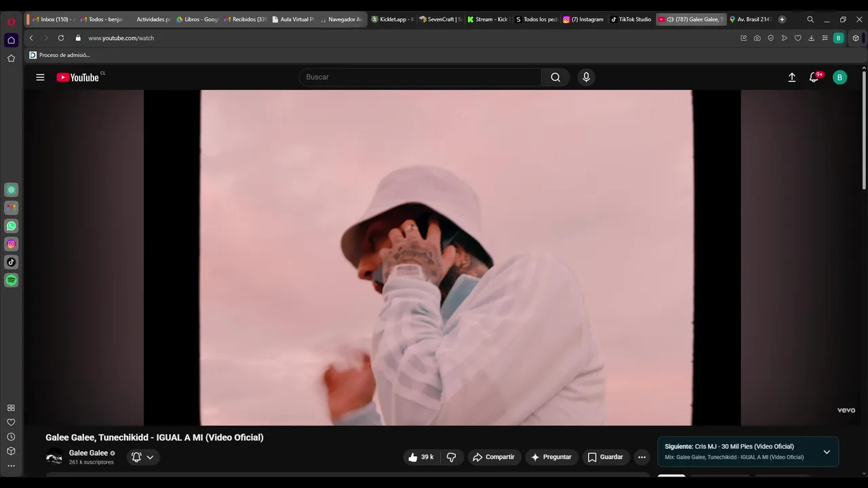Screen dimensions: 868x488
Task: Reload the page with the refresh icon
Action: click(x=61, y=38)
